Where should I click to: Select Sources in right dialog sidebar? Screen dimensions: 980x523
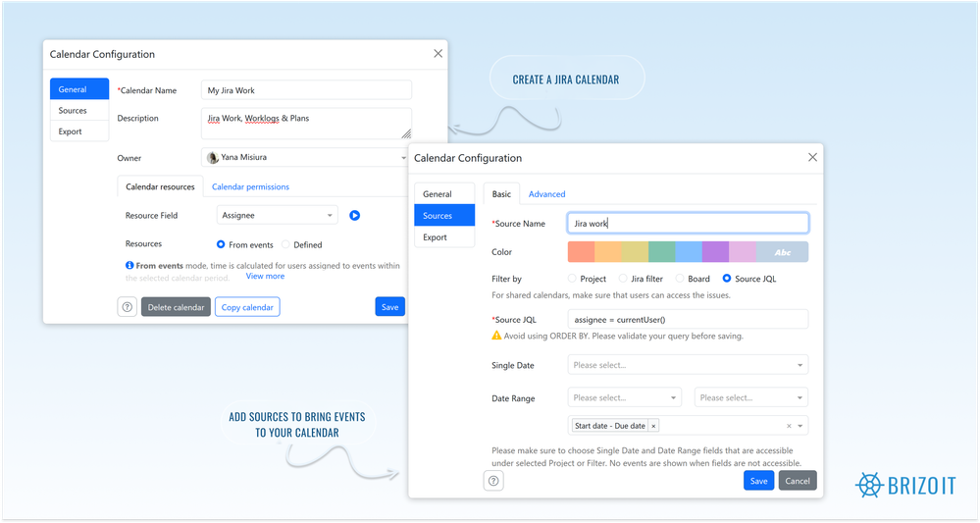click(x=444, y=216)
